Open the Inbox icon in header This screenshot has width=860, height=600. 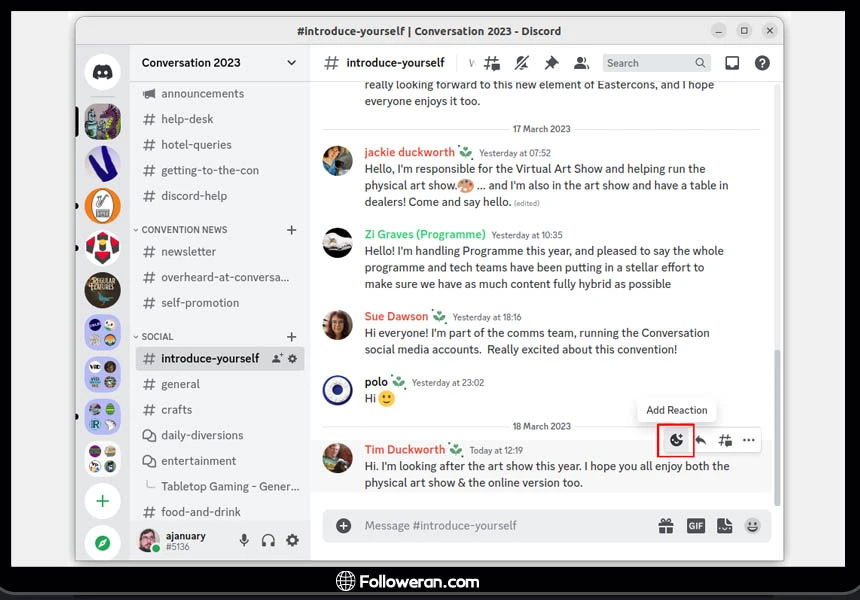[732, 63]
